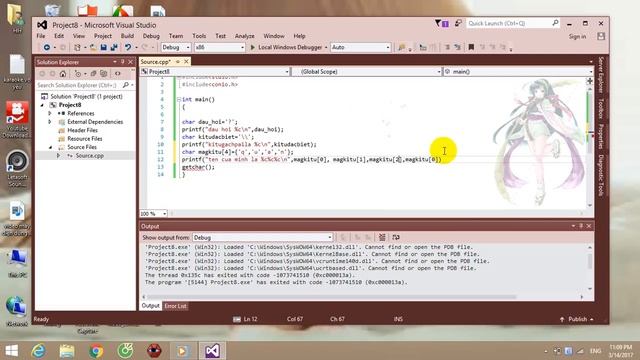Pin the Source.cpp tab
The width and height of the screenshot is (640, 360).
(178, 62)
